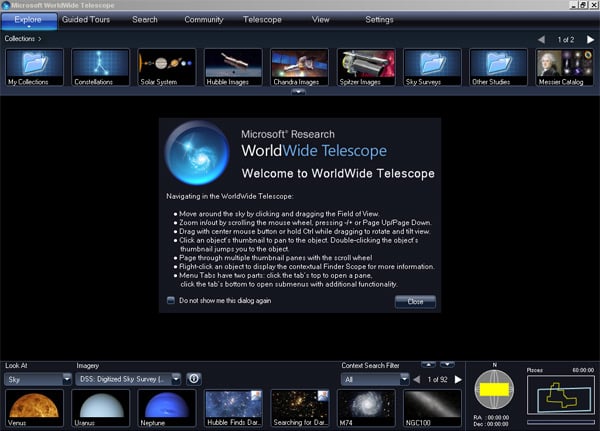Open the Spitzer Images collection
Screen dimensions: 600x431
(x=366, y=67)
